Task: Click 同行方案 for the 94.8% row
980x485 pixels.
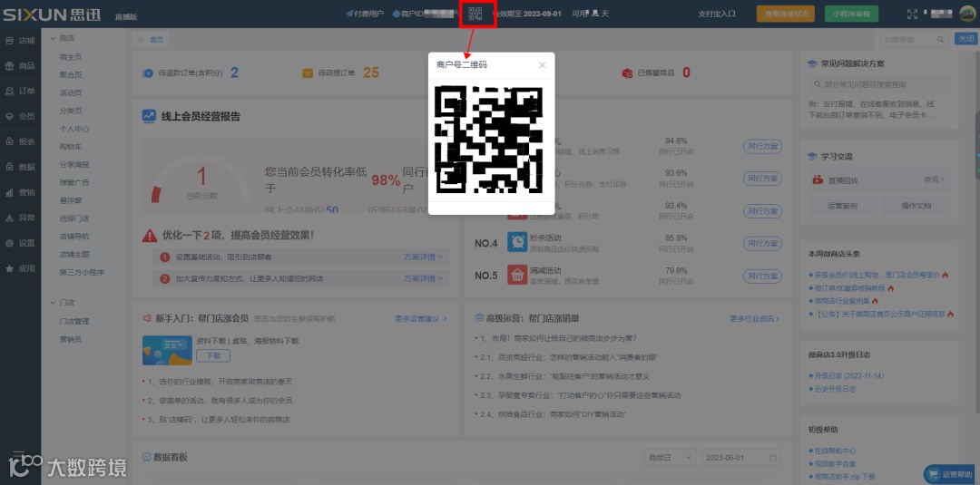Action: pos(762,146)
